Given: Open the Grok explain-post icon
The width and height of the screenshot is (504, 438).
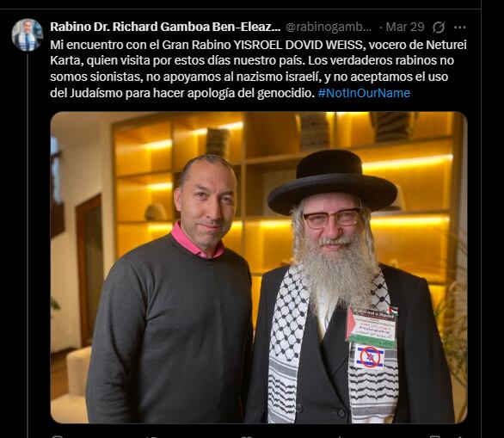Looking at the screenshot, I should point(439,28).
